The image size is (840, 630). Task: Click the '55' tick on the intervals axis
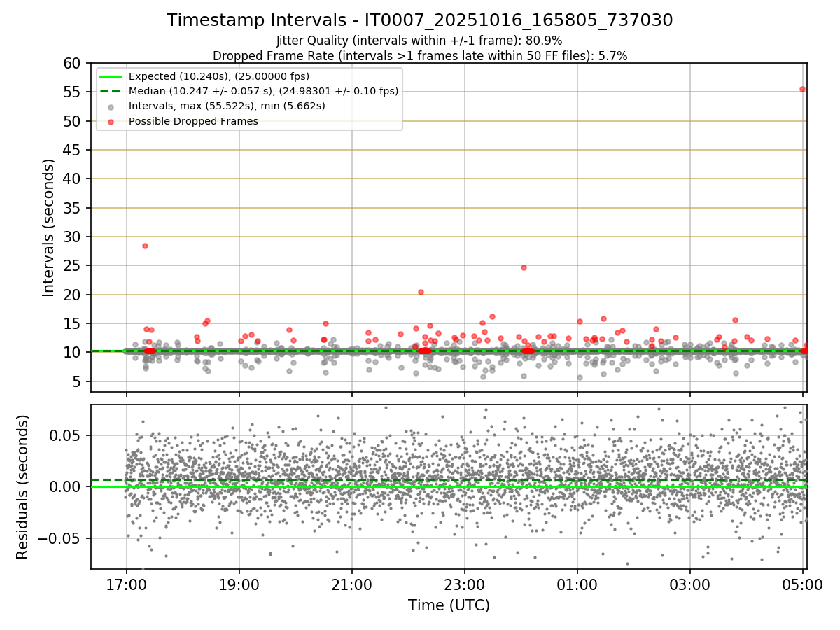(x=72, y=92)
